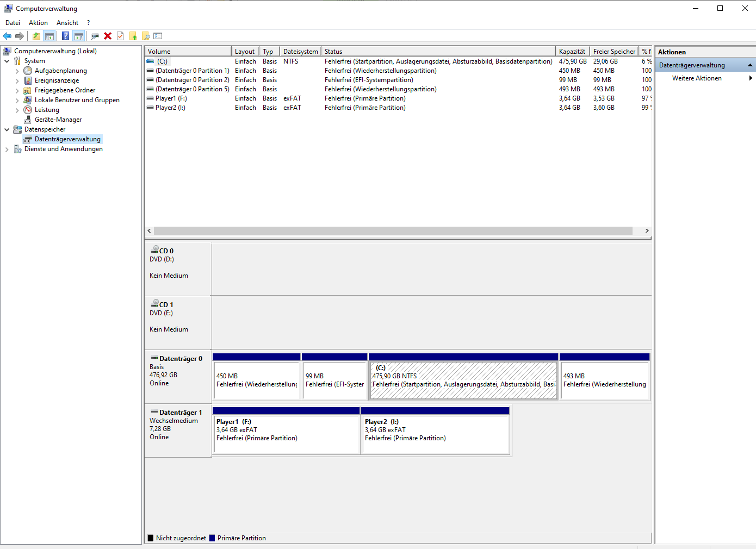Sort by the Status column header
Image resolution: width=756 pixels, height=549 pixels.
[x=438, y=52]
